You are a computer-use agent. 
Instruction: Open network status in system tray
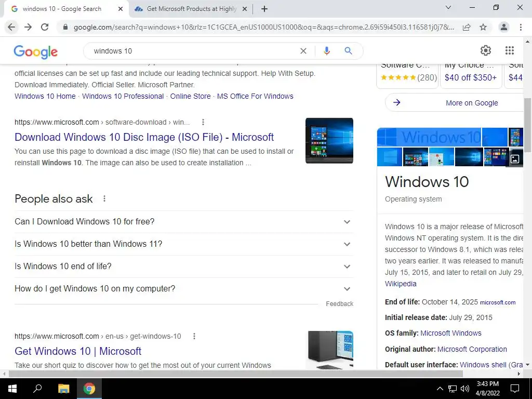click(x=453, y=389)
